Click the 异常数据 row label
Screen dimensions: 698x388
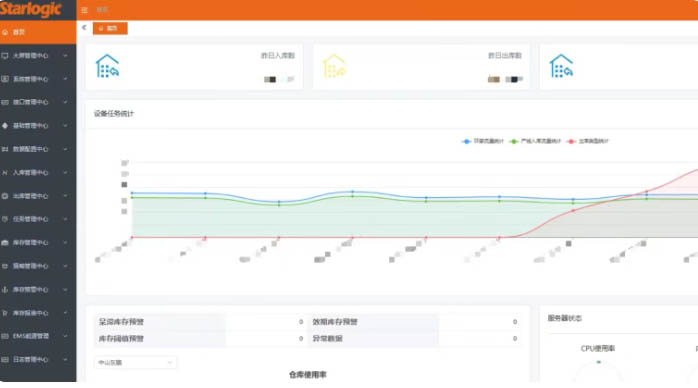[x=327, y=339]
